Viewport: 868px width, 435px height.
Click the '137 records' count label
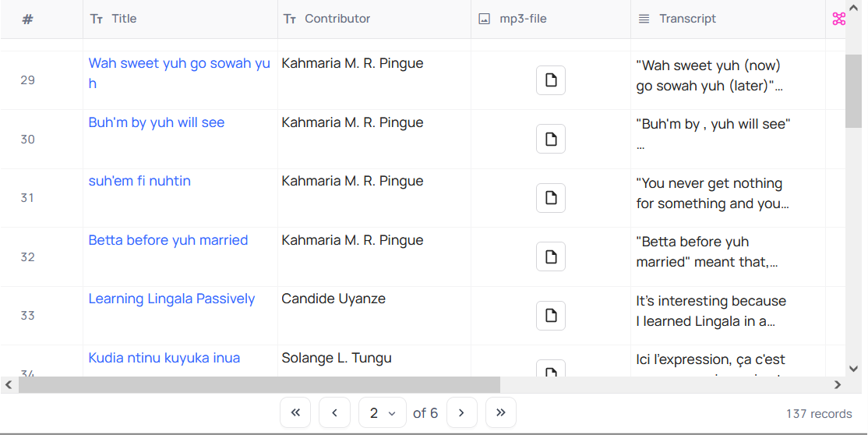pyautogui.click(x=819, y=414)
